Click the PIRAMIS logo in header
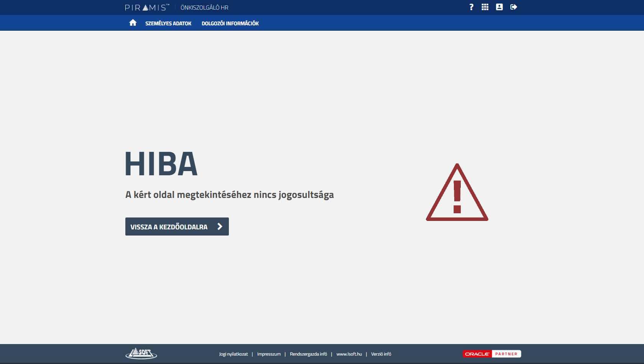The width and height of the screenshot is (644, 364). (x=147, y=8)
